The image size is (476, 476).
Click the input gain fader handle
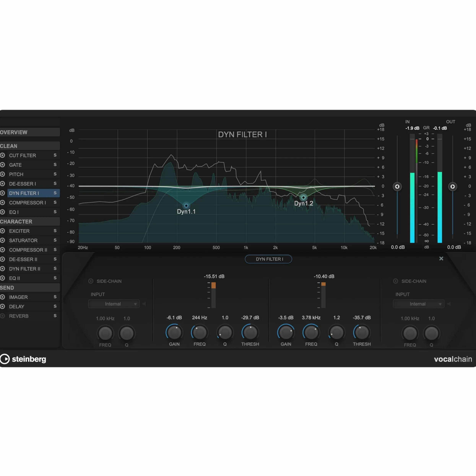pyautogui.click(x=397, y=187)
